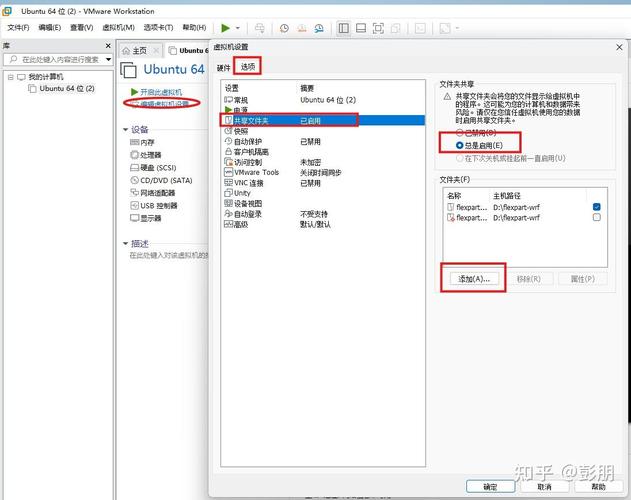This screenshot has width=631, height=500.
Task: Click the 设备视图 row icon
Action: pos(228,203)
